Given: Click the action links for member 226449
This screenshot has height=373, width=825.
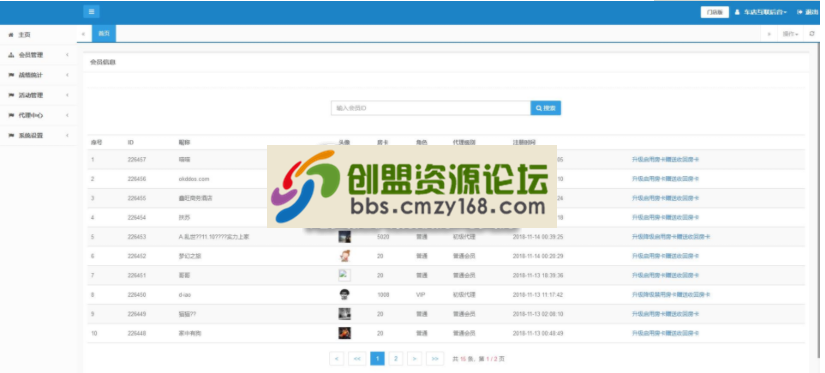Looking at the screenshot, I should (x=666, y=314).
